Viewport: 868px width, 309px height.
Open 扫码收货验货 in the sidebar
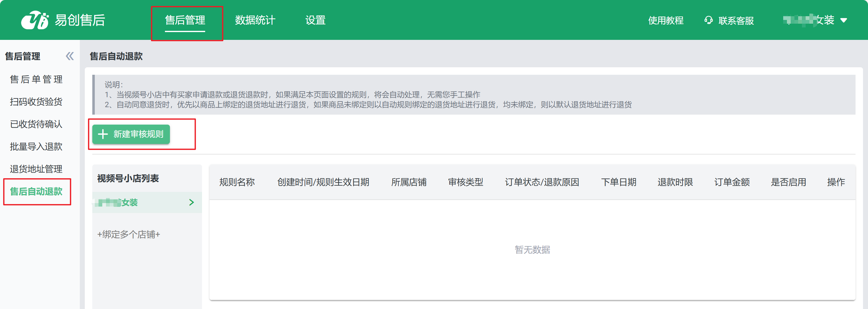[x=36, y=102]
